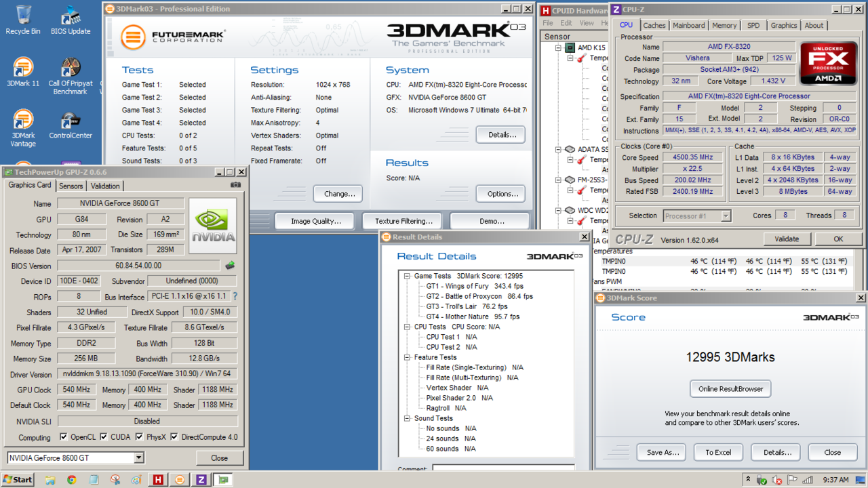Screen dimensions: 868x488
Task: Open the File menu in HWMonitor
Action: coord(548,23)
